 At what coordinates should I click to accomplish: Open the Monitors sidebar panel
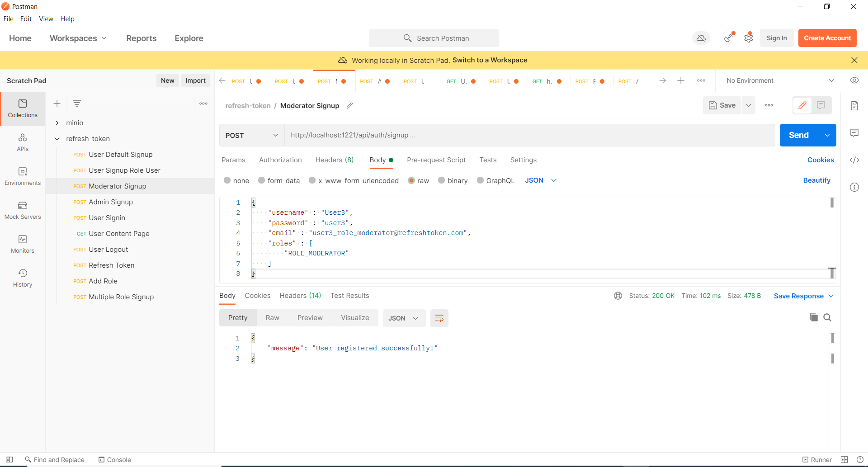23,244
